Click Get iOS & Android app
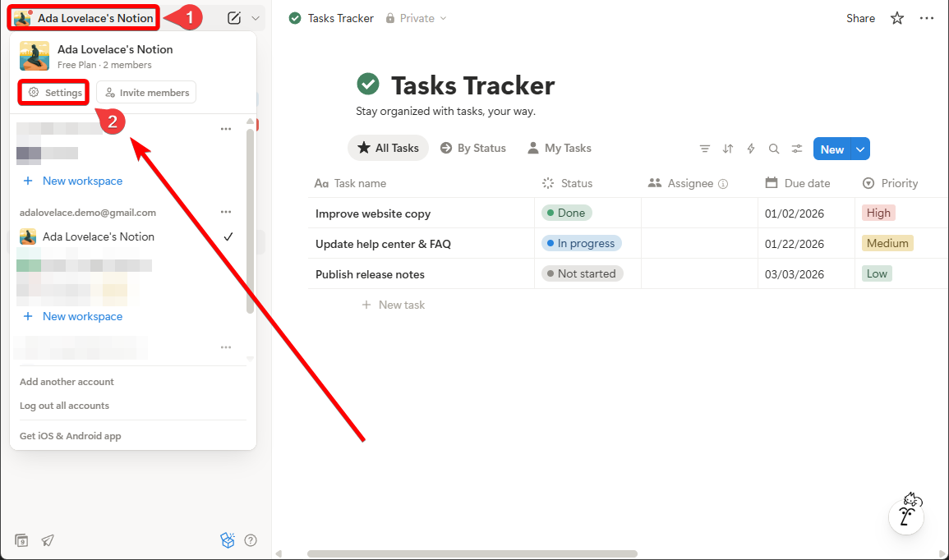The height and width of the screenshot is (560, 949). [x=70, y=436]
